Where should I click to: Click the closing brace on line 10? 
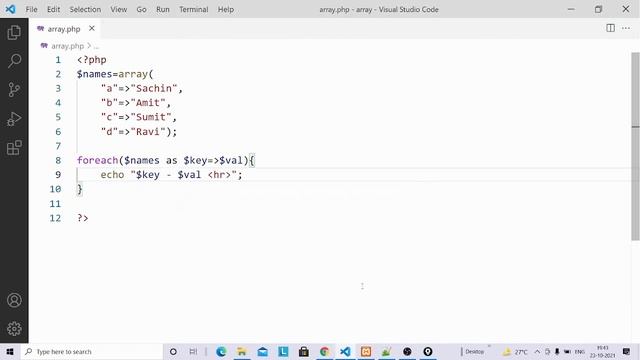coord(80,189)
